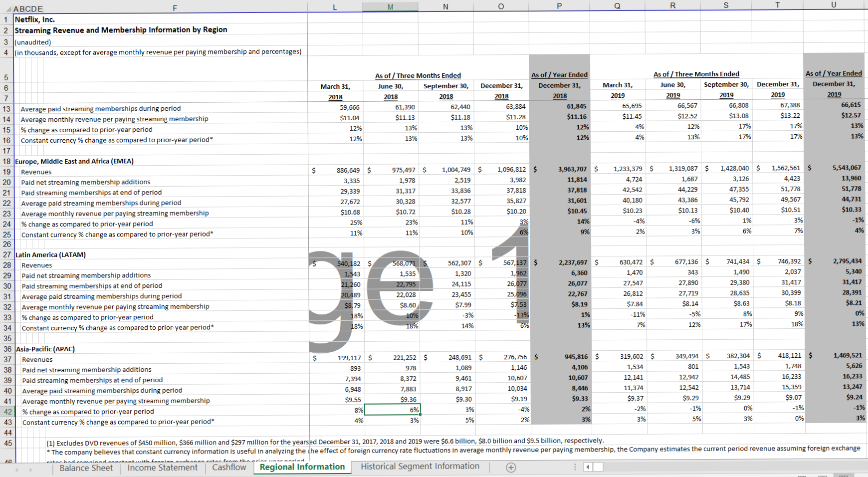The width and height of the screenshot is (868, 477).
Task: Click the Normal view icon in status bar
Action: point(802,475)
